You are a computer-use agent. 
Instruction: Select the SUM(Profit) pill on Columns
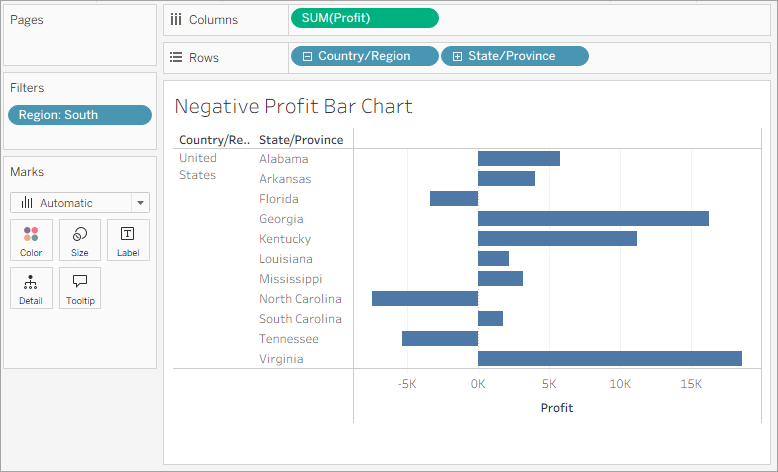(364, 18)
